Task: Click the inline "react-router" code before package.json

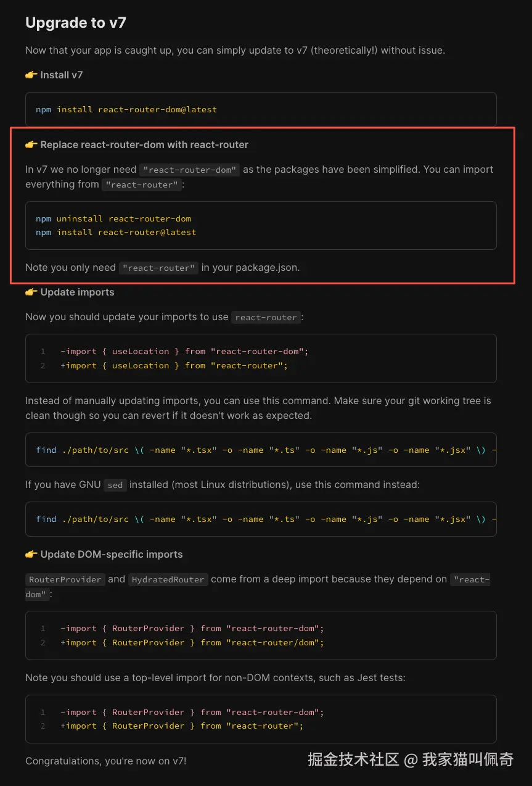Action: [158, 268]
